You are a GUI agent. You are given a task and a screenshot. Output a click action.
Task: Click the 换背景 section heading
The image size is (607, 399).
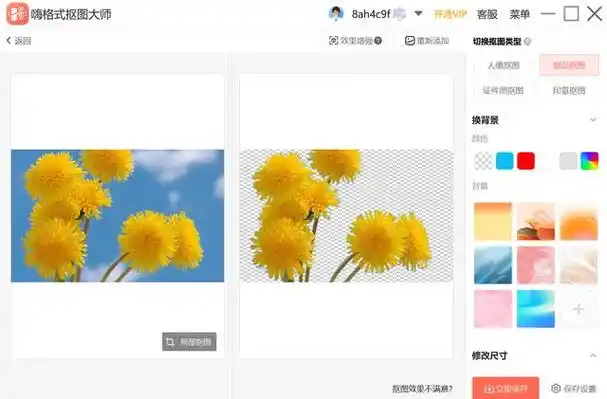(485, 120)
